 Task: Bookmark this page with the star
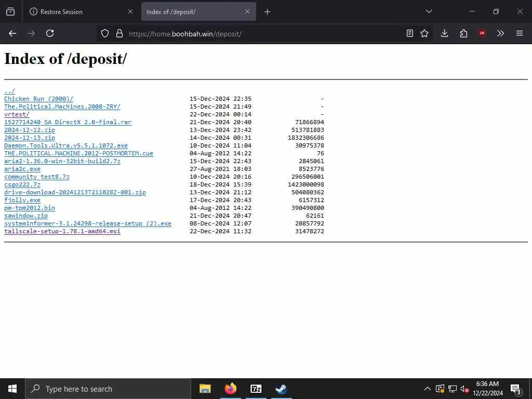click(x=424, y=33)
